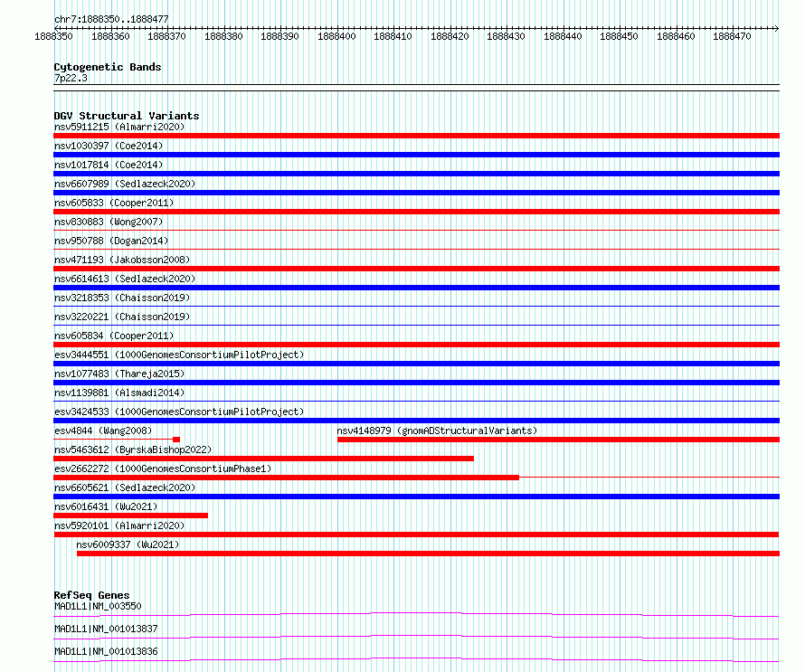Click the short red bar of nsv6016431
The height and width of the screenshot is (672, 805).
click(x=130, y=516)
